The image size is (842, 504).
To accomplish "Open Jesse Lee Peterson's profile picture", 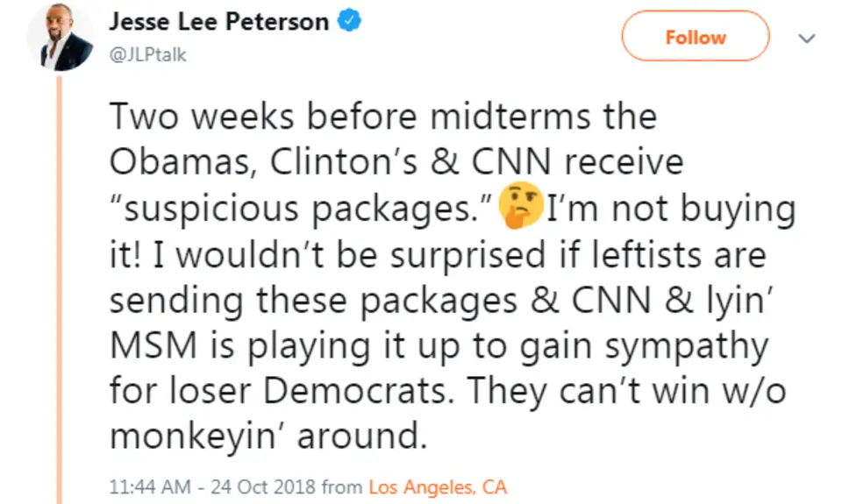I will [61, 39].
